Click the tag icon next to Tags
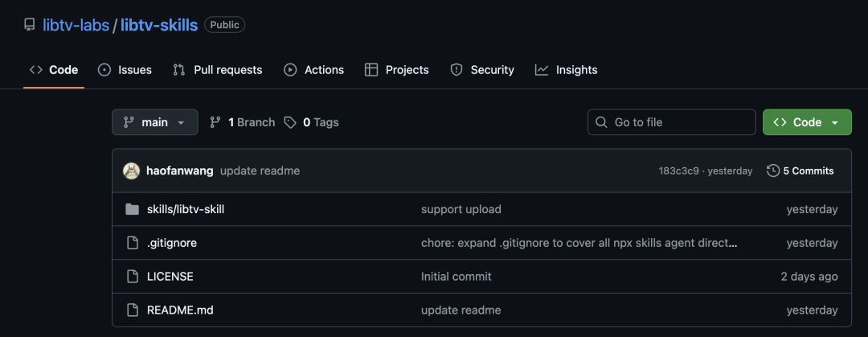This screenshot has height=337, width=868. click(290, 122)
